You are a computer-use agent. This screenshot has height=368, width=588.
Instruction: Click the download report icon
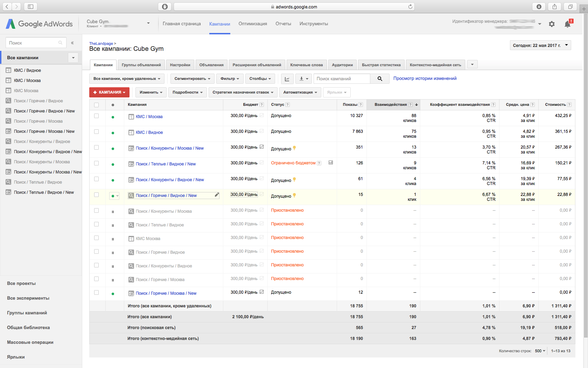(303, 79)
